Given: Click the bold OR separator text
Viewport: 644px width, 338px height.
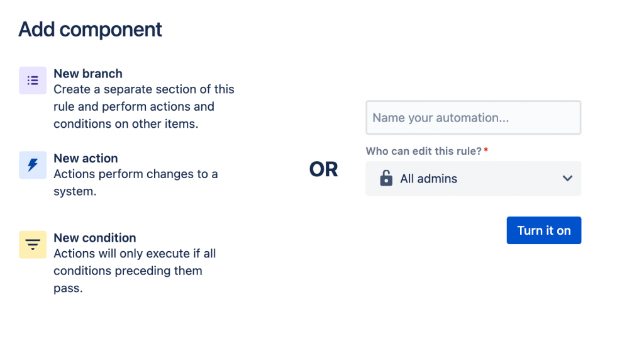Looking at the screenshot, I should pos(324,169).
